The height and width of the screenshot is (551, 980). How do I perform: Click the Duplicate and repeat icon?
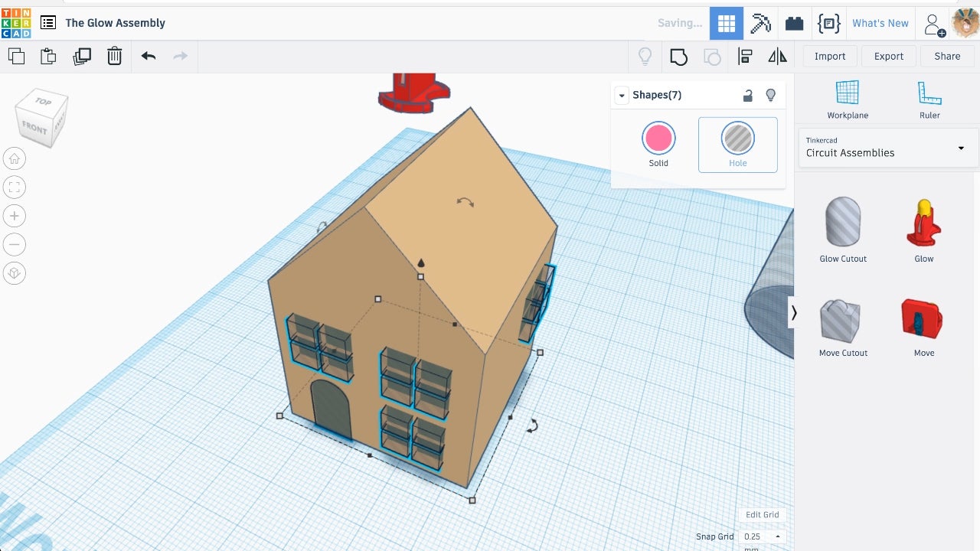tap(82, 56)
